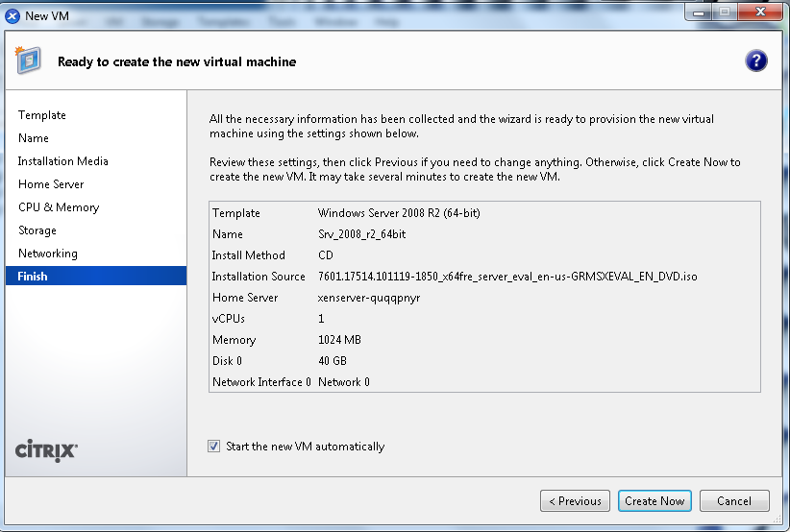Click the Installation Source ISO filename
The width and height of the screenshot is (790, 532).
tap(507, 277)
